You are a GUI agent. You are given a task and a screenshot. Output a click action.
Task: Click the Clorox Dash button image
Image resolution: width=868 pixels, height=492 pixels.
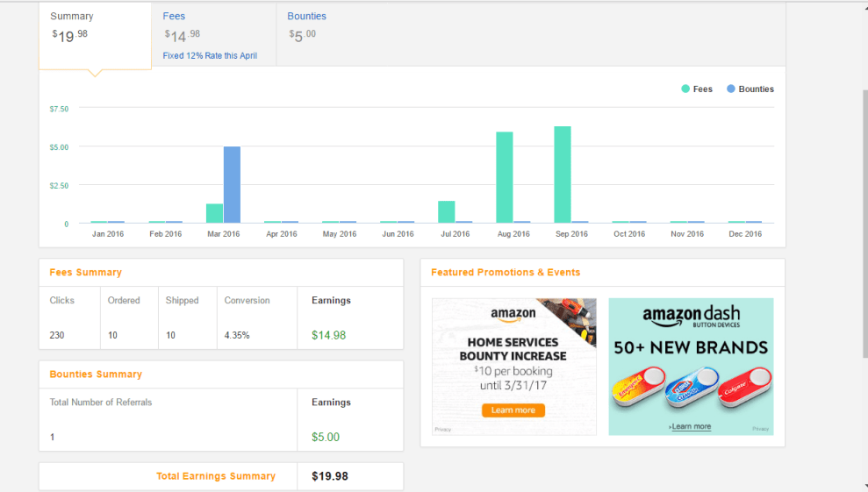coord(692,386)
